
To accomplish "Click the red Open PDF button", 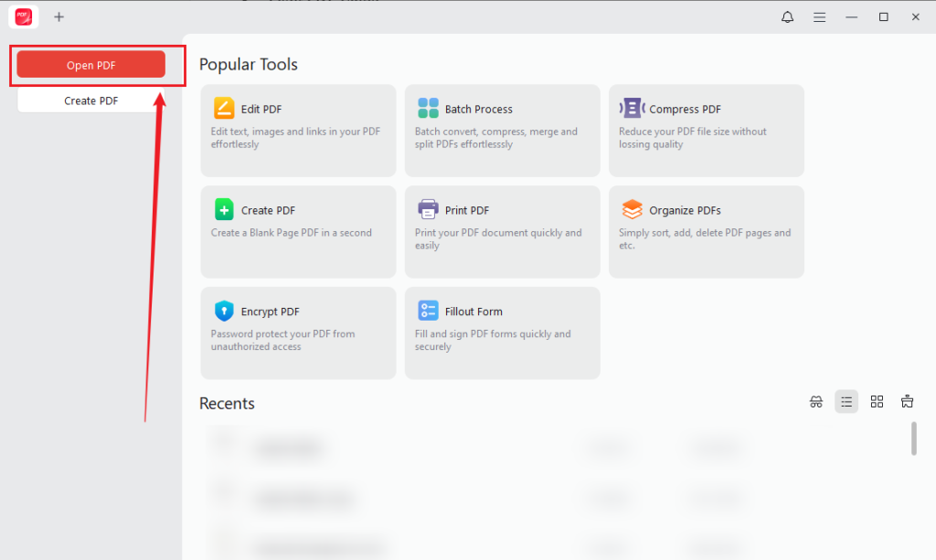I will tap(90, 65).
